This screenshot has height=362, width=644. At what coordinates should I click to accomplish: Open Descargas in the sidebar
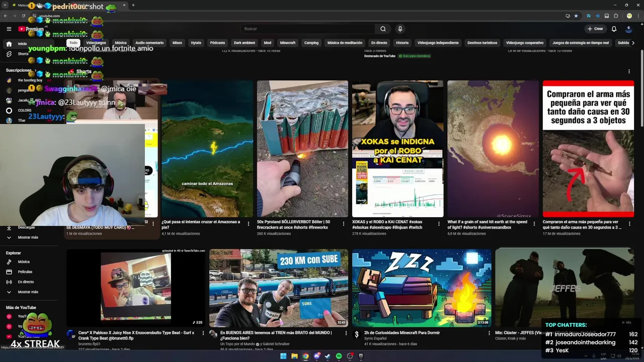tap(26, 227)
